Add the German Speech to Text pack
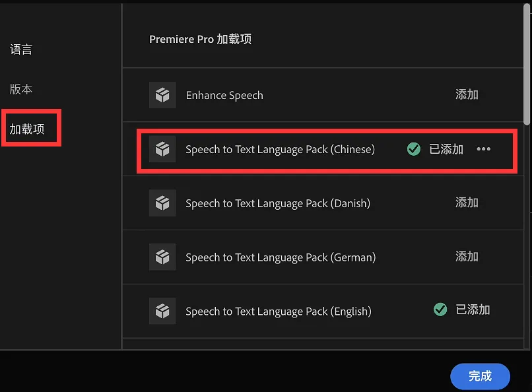The height and width of the screenshot is (392, 532). [x=467, y=257]
